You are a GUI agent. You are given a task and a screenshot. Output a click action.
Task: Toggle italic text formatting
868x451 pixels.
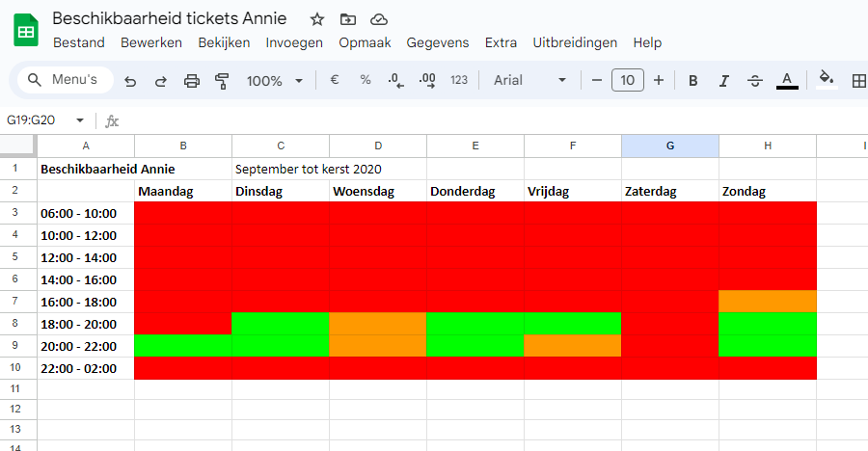[x=723, y=81]
